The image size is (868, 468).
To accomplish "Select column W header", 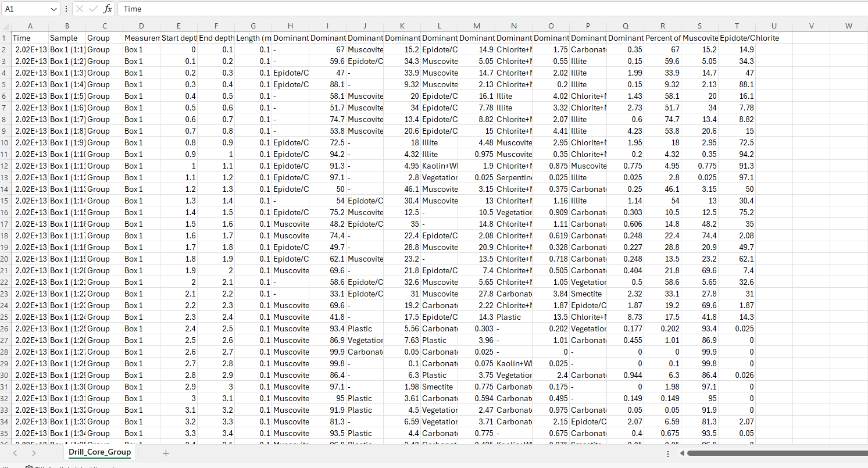I will [848, 26].
